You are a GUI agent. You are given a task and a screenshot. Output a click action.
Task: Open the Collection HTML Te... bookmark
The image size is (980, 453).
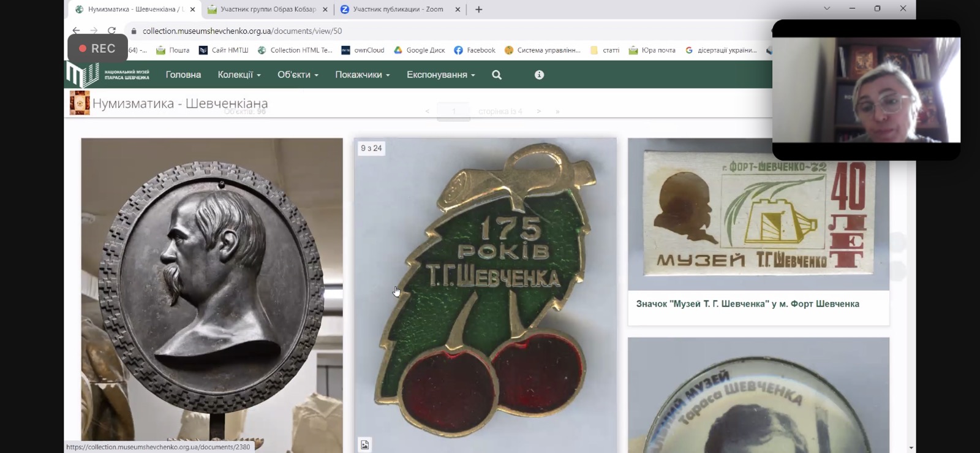click(295, 50)
